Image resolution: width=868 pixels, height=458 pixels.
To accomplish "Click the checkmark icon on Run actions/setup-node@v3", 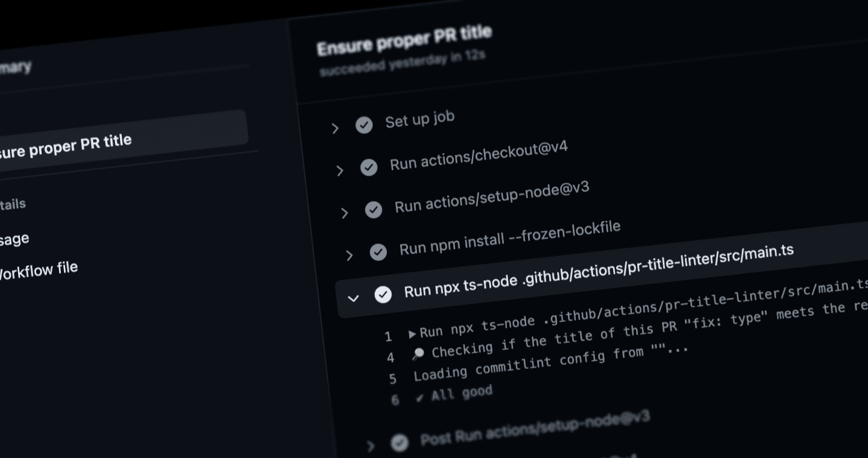I will (374, 210).
